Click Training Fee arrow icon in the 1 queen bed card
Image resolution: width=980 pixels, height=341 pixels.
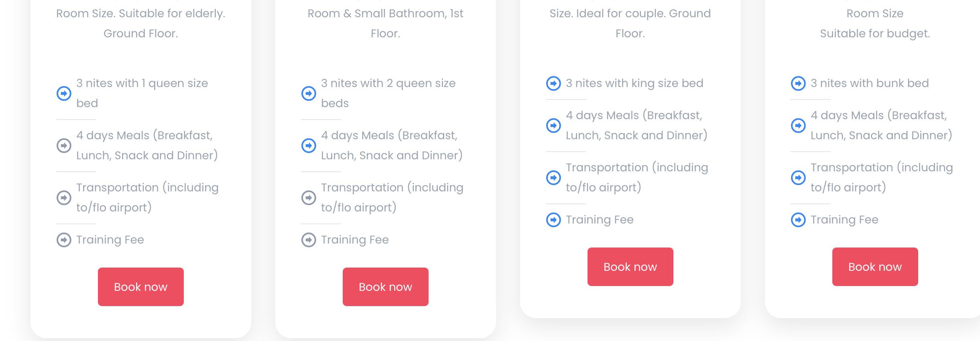[64, 240]
